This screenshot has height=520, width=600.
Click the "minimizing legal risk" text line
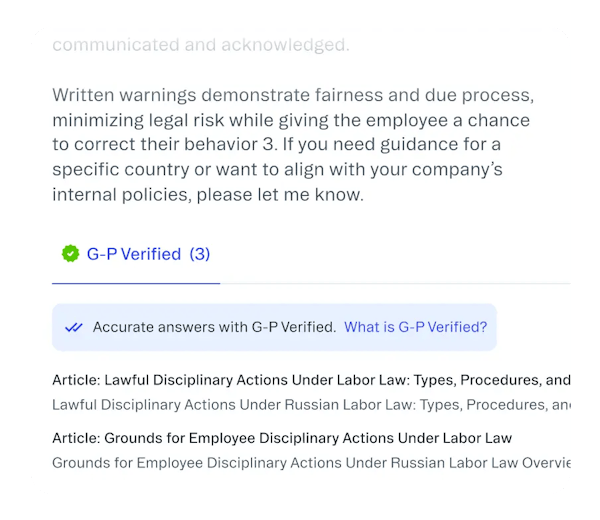coord(290,121)
